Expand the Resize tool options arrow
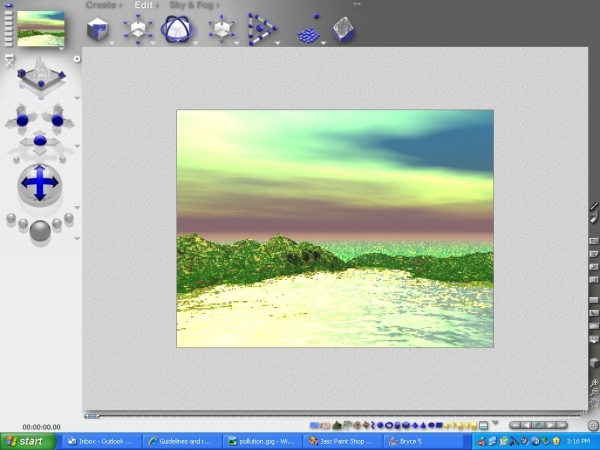The height and width of the screenshot is (450, 600). click(x=153, y=43)
